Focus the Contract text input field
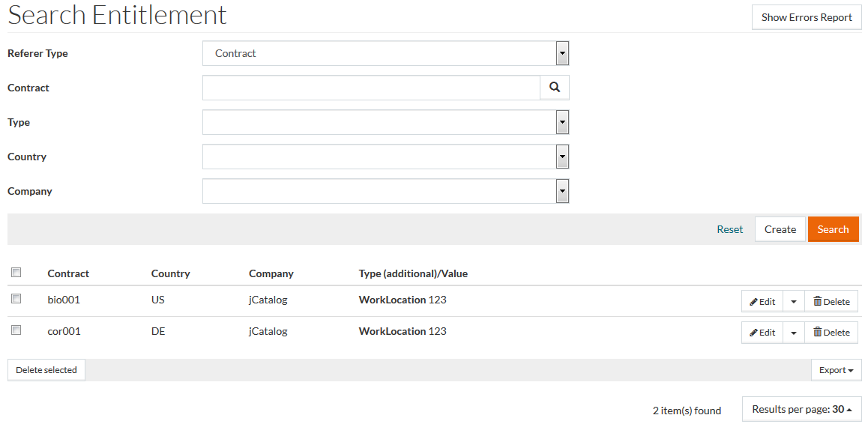 point(371,88)
